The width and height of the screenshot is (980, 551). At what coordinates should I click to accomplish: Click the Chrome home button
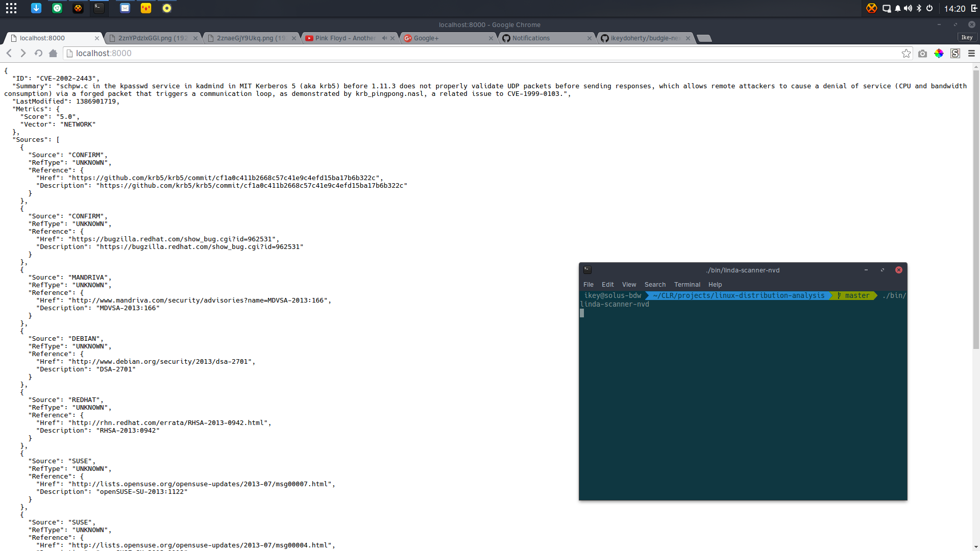[53, 53]
